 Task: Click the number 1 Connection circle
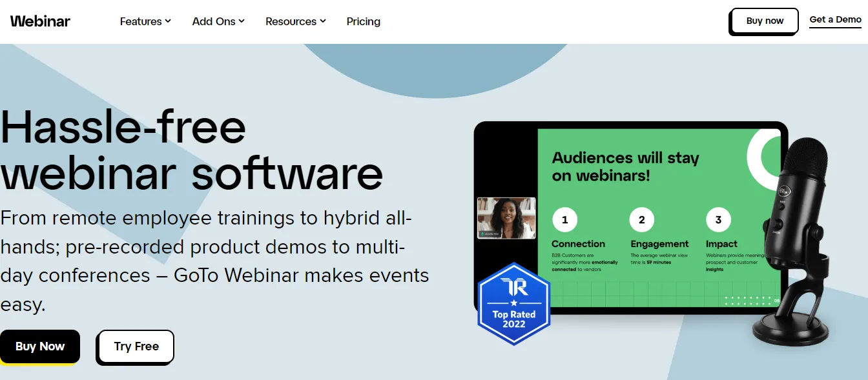(564, 220)
